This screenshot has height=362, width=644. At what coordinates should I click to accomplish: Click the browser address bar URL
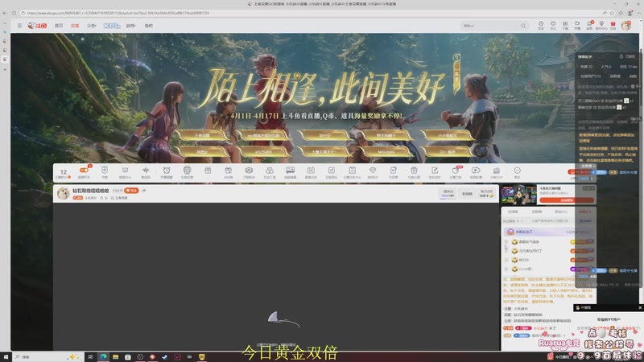pos(118,13)
